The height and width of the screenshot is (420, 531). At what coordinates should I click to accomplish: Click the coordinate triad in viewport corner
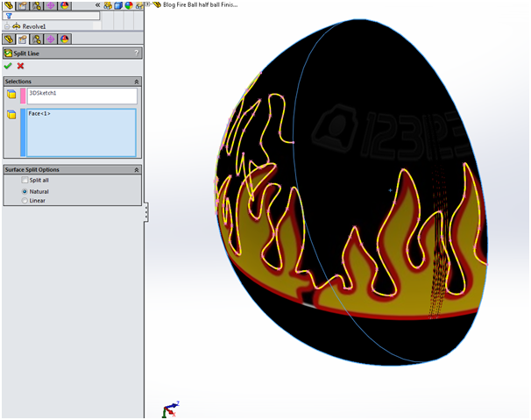(170, 408)
